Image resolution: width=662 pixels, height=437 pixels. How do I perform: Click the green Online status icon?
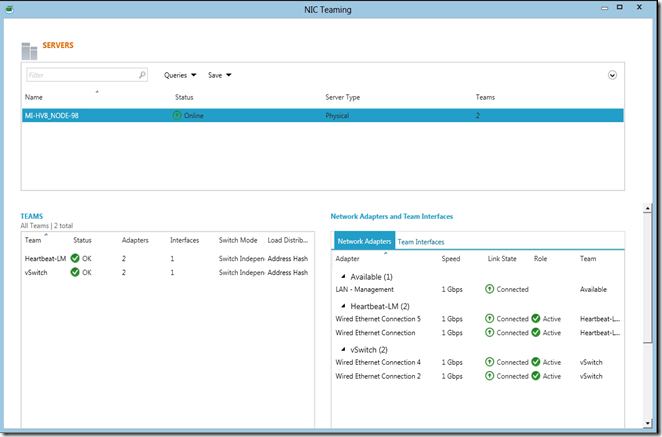coord(178,116)
